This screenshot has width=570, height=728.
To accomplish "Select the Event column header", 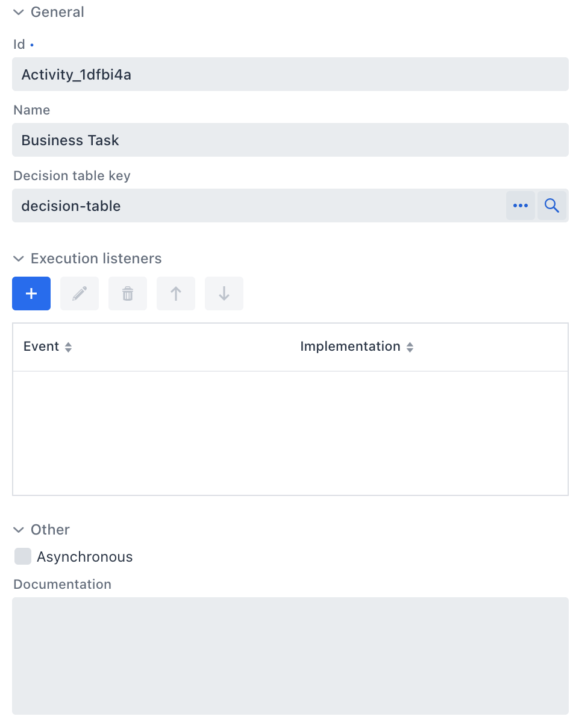I will [x=41, y=347].
